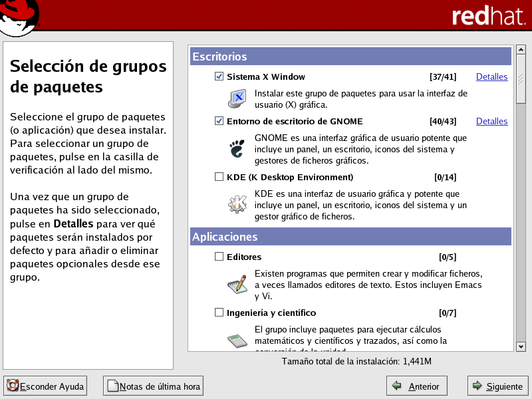Click the GNOME footprint icon
The width and height of the screenshot is (532, 399).
[x=237, y=150]
